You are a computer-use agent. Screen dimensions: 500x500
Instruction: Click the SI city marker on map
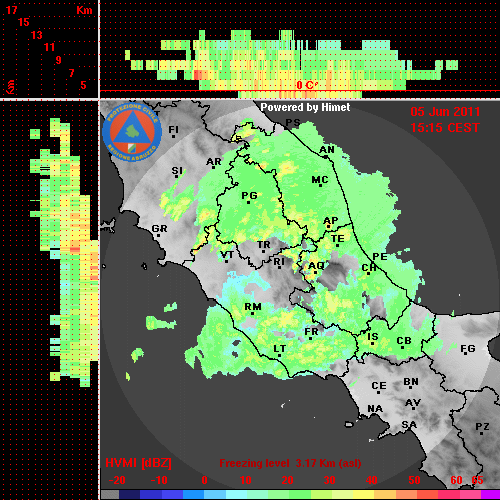click(x=177, y=176)
